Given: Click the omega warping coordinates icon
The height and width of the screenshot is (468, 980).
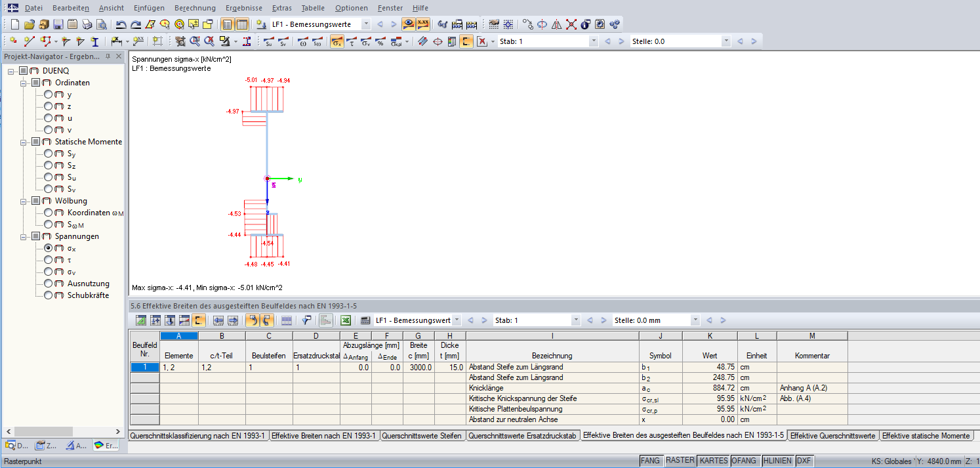Looking at the screenshot, I should tap(302, 41).
